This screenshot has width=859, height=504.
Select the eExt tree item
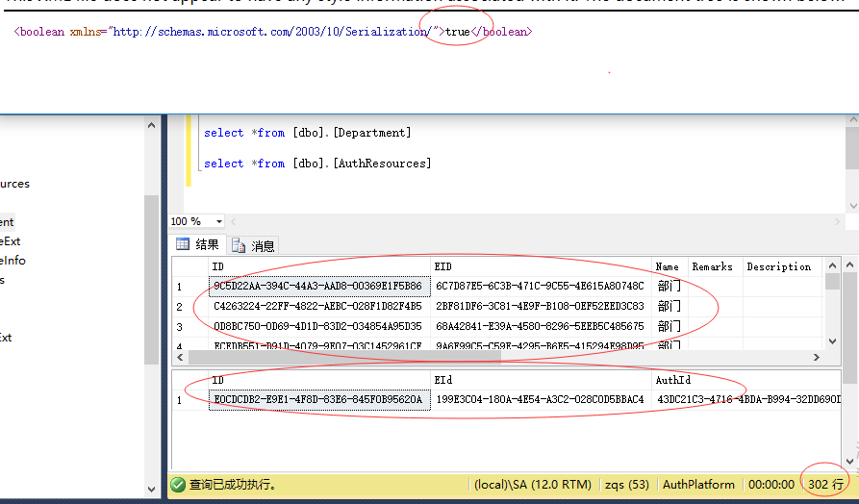11,241
